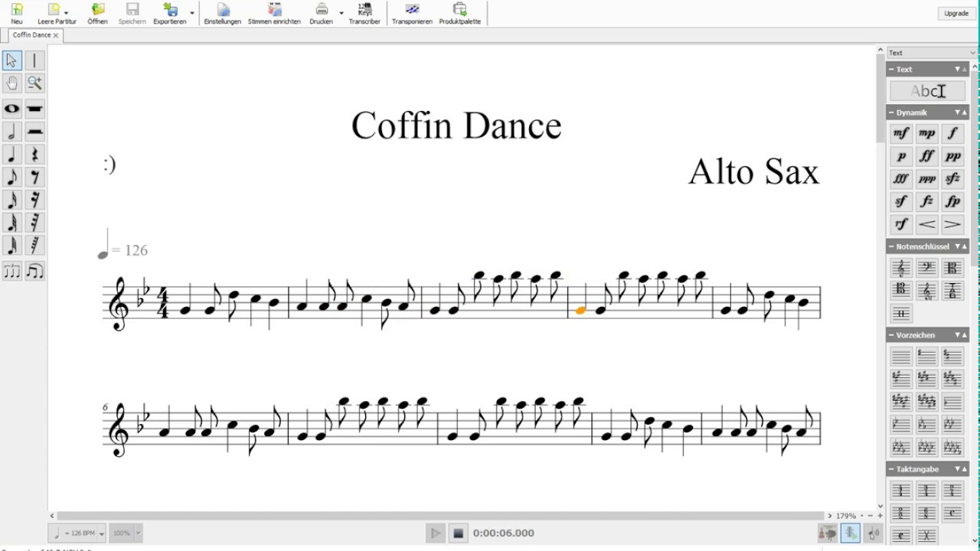Select the arrow selection tool

(11, 60)
